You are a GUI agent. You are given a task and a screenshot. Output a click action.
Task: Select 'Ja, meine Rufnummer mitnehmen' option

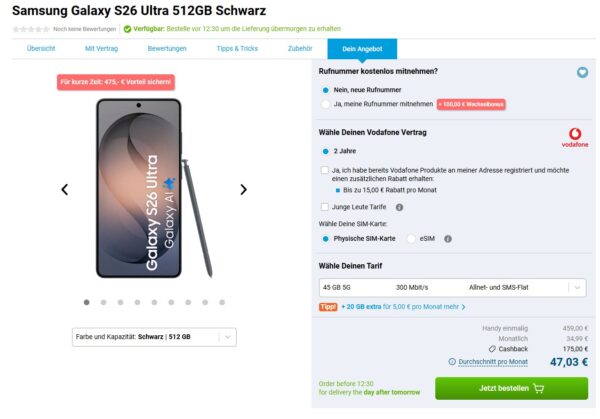click(326, 103)
